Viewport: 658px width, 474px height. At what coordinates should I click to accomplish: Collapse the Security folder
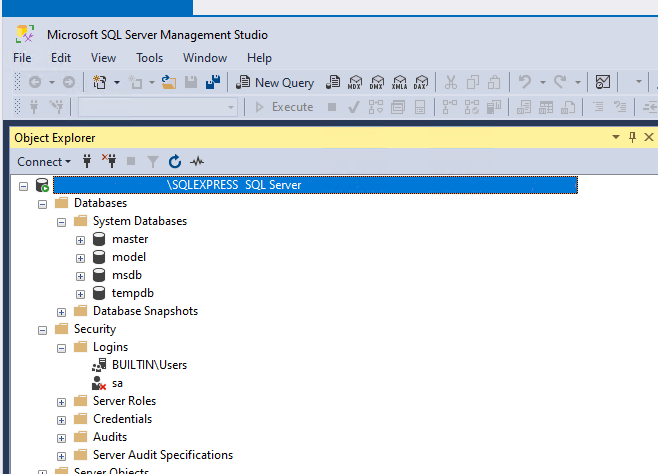pyautogui.click(x=42, y=331)
